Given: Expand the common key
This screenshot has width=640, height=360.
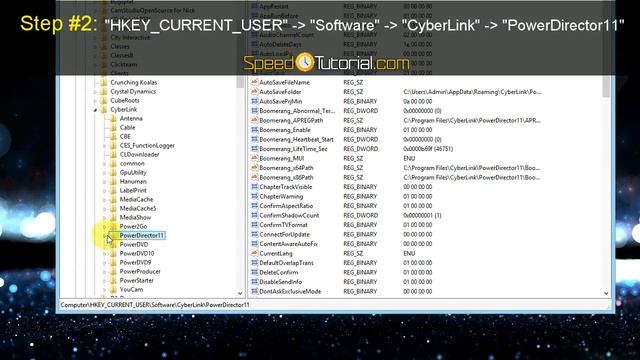Looking at the screenshot, I should click(105, 164).
